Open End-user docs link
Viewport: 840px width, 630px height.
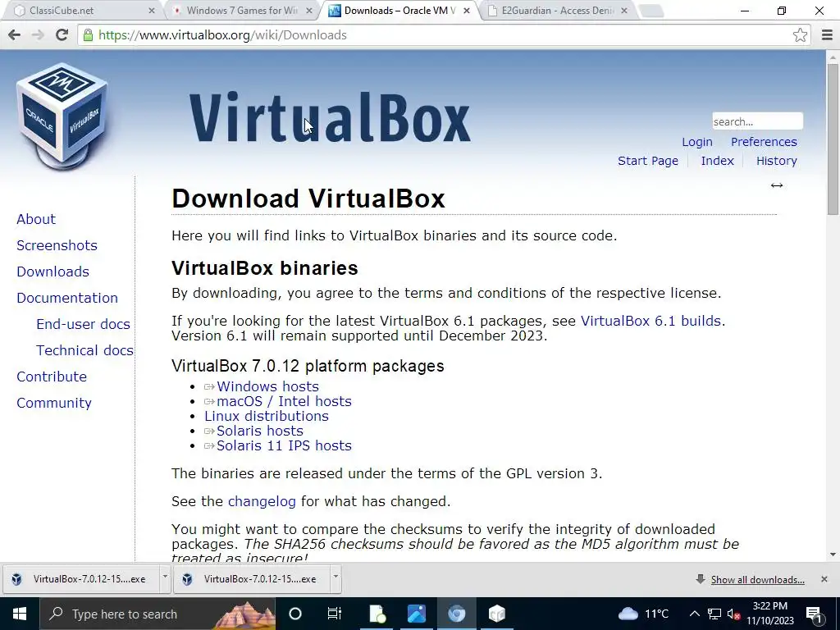[83, 324]
